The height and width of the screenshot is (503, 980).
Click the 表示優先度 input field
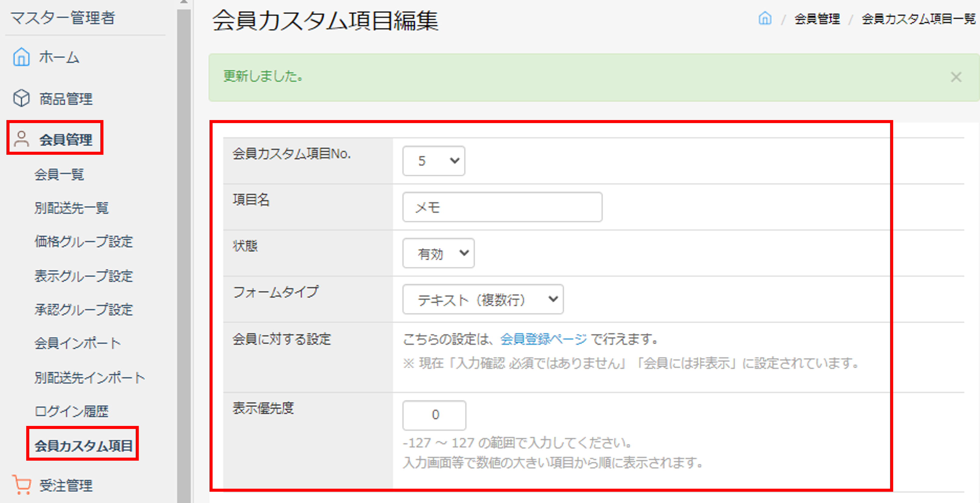(434, 415)
